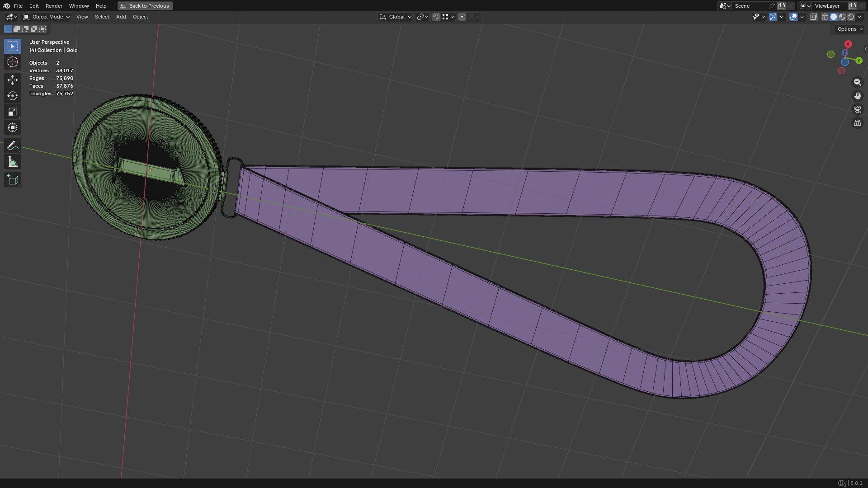This screenshot has height=488, width=868.
Task: Switch perspective/orthographic grid icon
Action: (x=857, y=123)
